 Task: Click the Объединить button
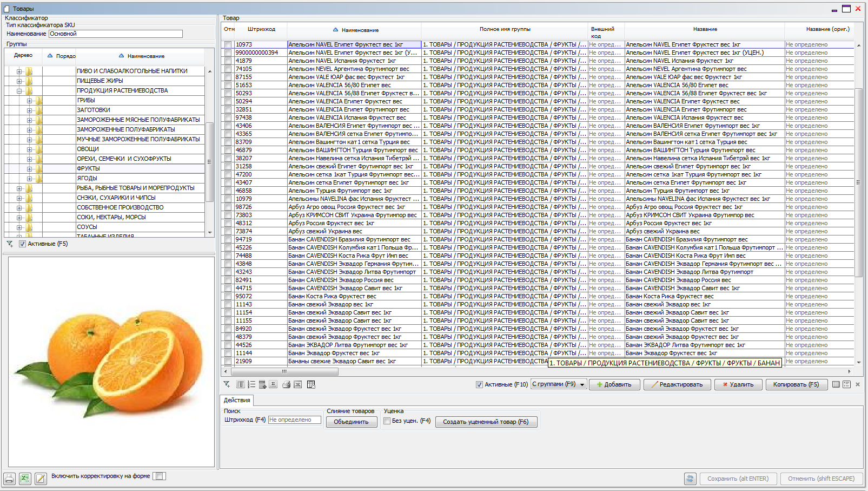(x=351, y=422)
